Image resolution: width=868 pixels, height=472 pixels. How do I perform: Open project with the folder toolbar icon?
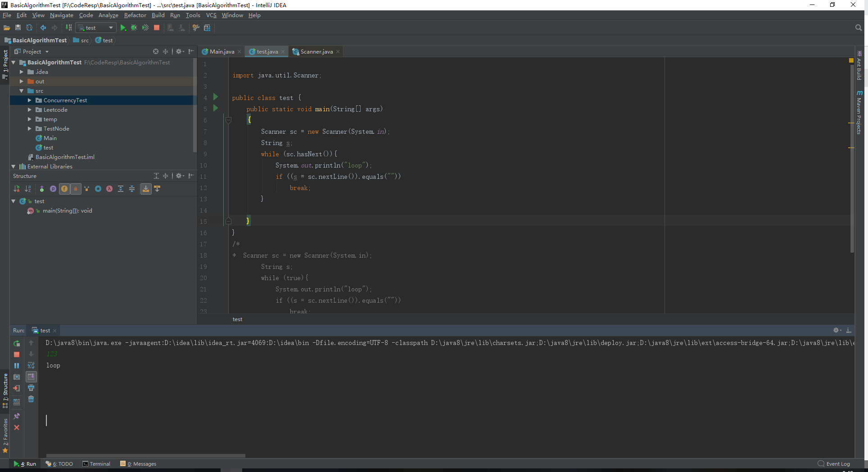[7, 27]
